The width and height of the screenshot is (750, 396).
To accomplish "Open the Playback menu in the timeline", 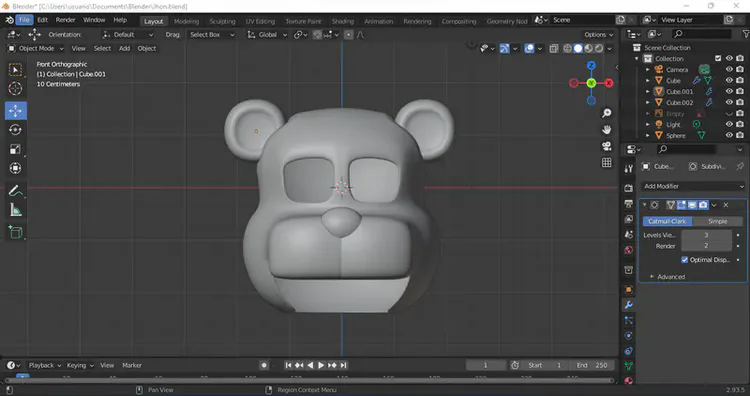I will click(44, 365).
